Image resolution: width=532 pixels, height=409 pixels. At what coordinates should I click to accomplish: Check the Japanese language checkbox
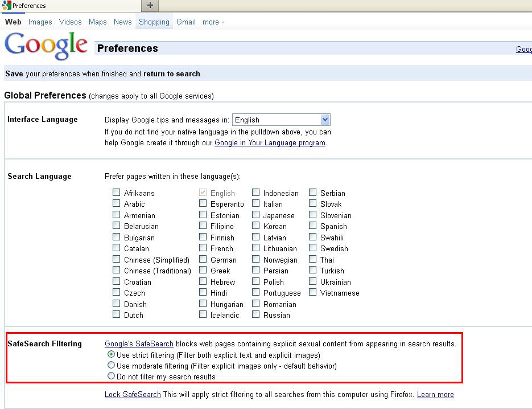point(256,215)
